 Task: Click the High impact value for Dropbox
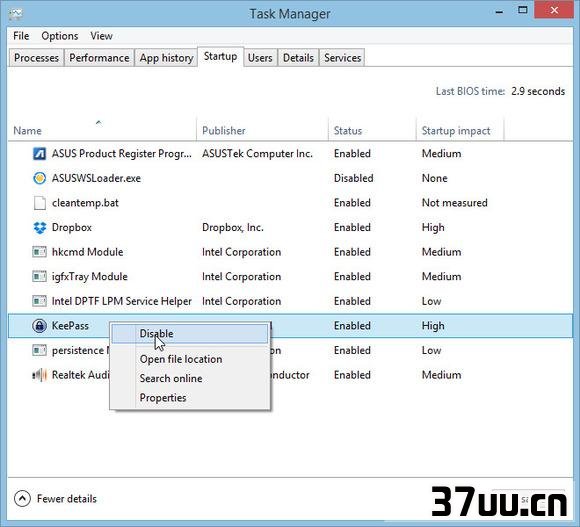pos(433,227)
